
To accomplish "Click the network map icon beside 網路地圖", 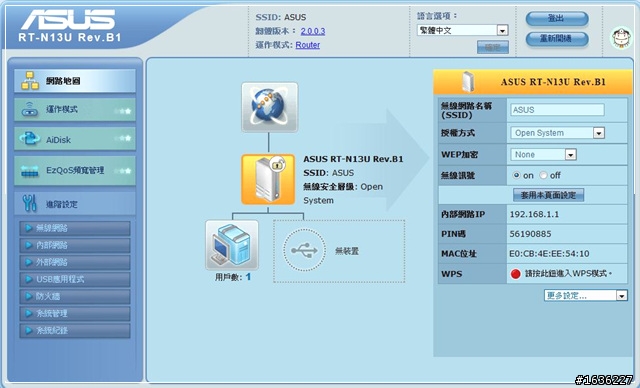I will coord(30,81).
